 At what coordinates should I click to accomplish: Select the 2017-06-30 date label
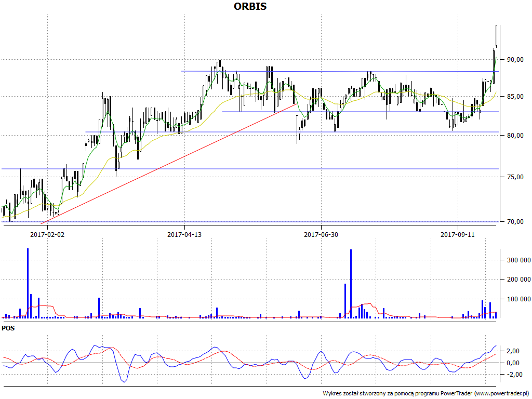[321, 234]
